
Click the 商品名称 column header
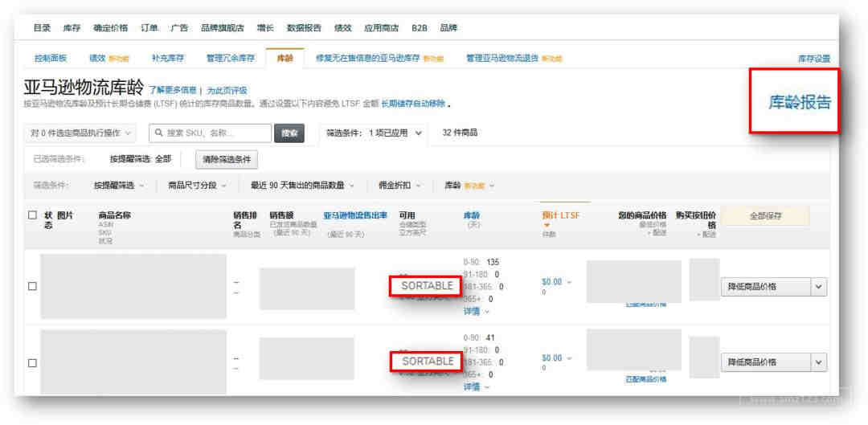115,215
